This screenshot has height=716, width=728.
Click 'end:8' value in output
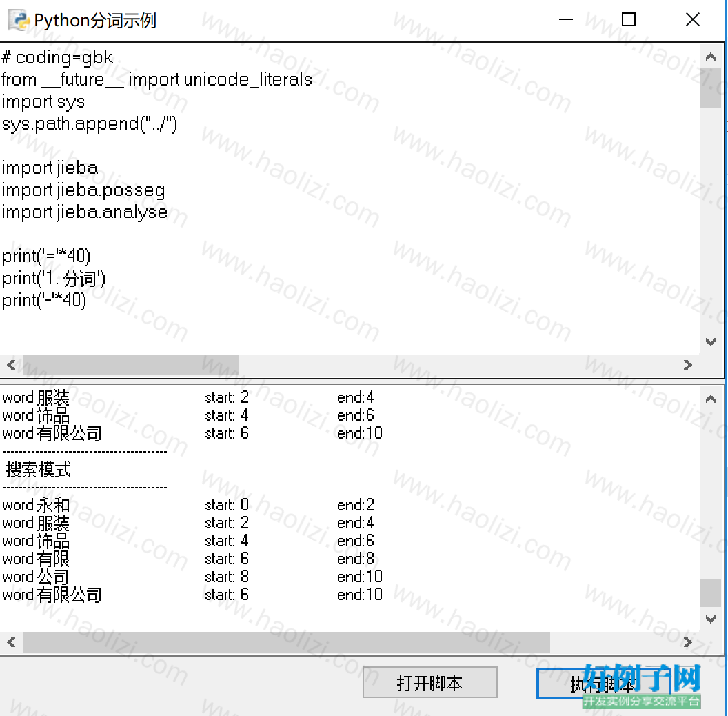coord(356,559)
